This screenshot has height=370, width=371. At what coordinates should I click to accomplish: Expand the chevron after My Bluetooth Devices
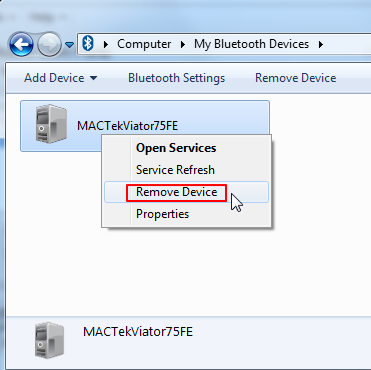pos(321,44)
